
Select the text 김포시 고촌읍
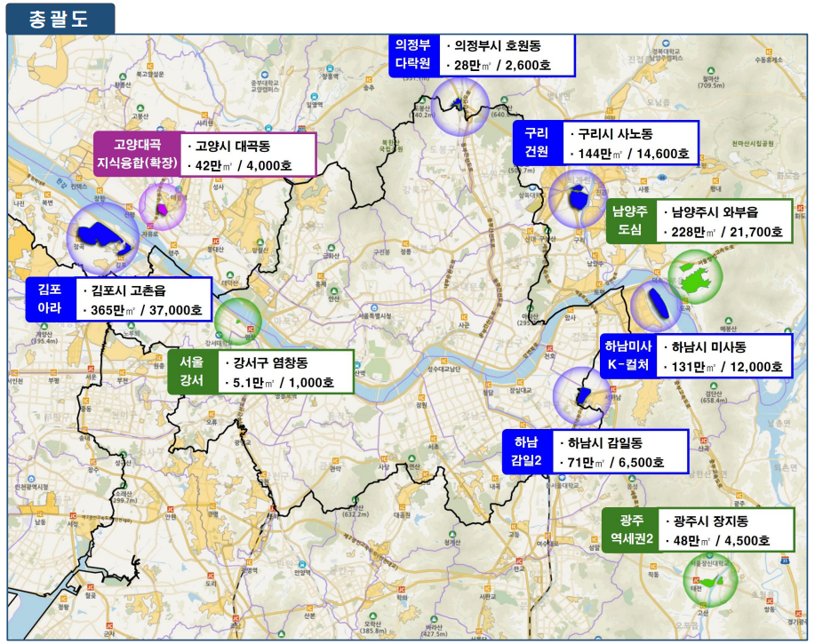click(128, 290)
